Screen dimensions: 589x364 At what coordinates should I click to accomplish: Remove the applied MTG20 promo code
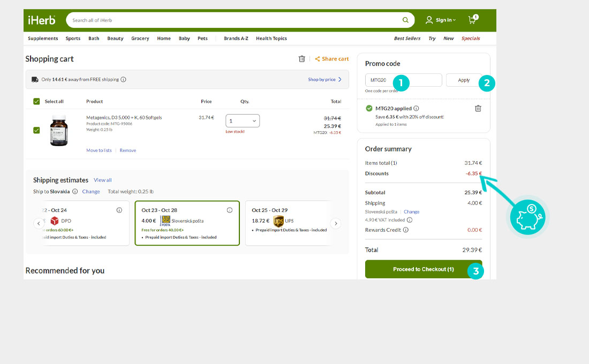(x=478, y=109)
